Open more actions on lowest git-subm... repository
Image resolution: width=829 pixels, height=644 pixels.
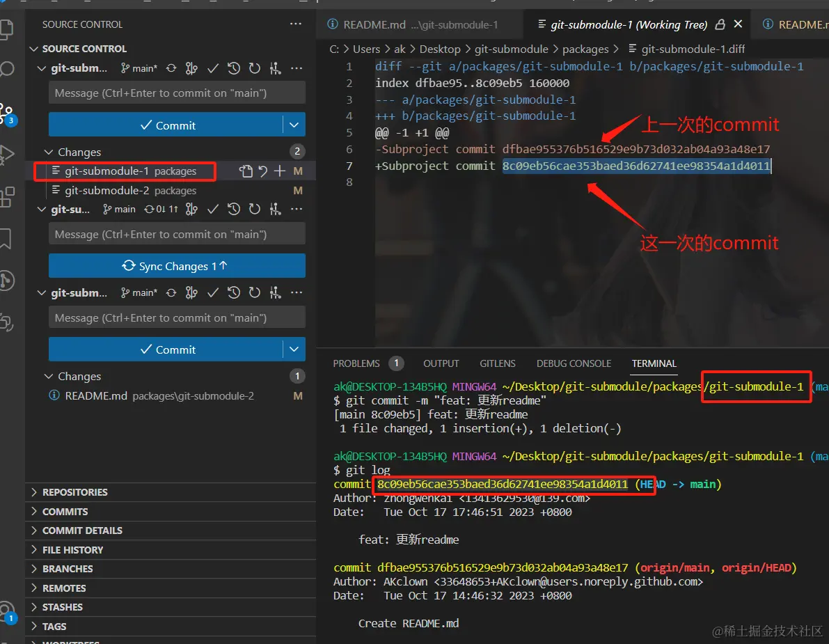coord(297,292)
